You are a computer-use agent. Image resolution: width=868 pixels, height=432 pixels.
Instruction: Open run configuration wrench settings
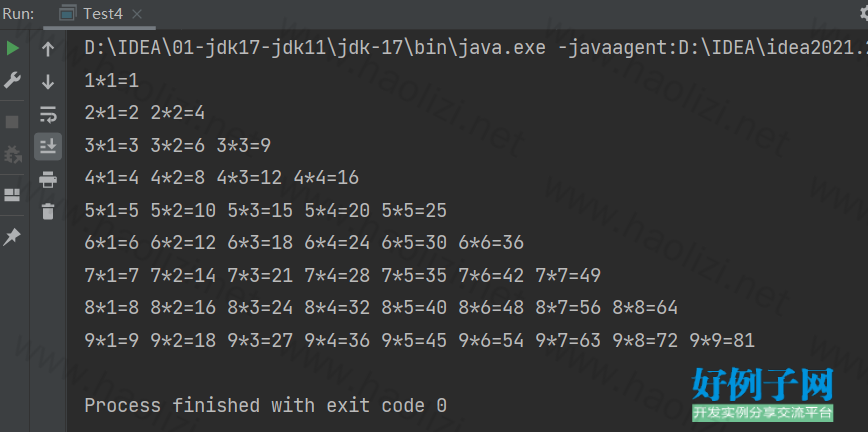point(13,80)
